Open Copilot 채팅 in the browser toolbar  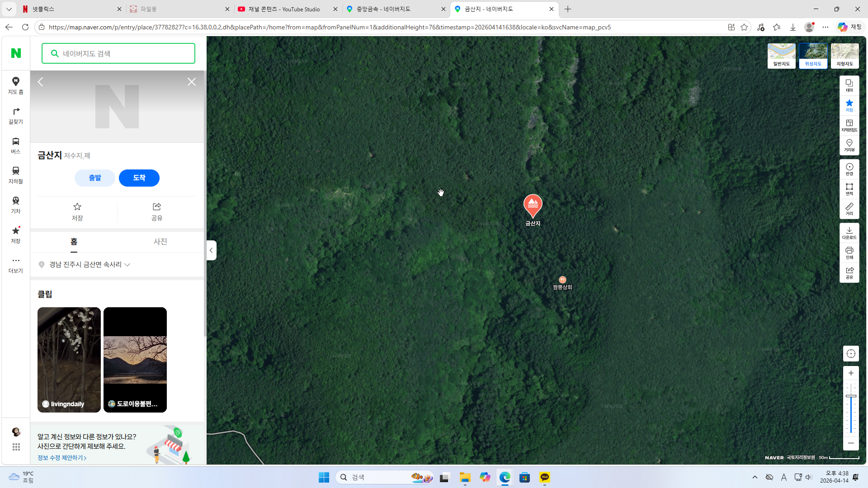tap(850, 27)
